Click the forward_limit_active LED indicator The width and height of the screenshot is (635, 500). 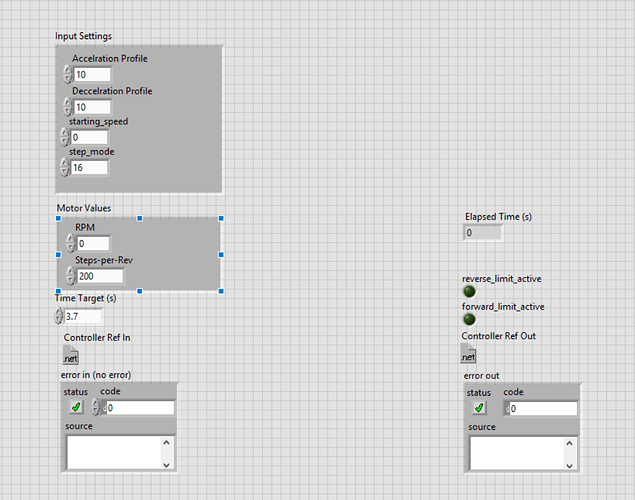point(468,319)
